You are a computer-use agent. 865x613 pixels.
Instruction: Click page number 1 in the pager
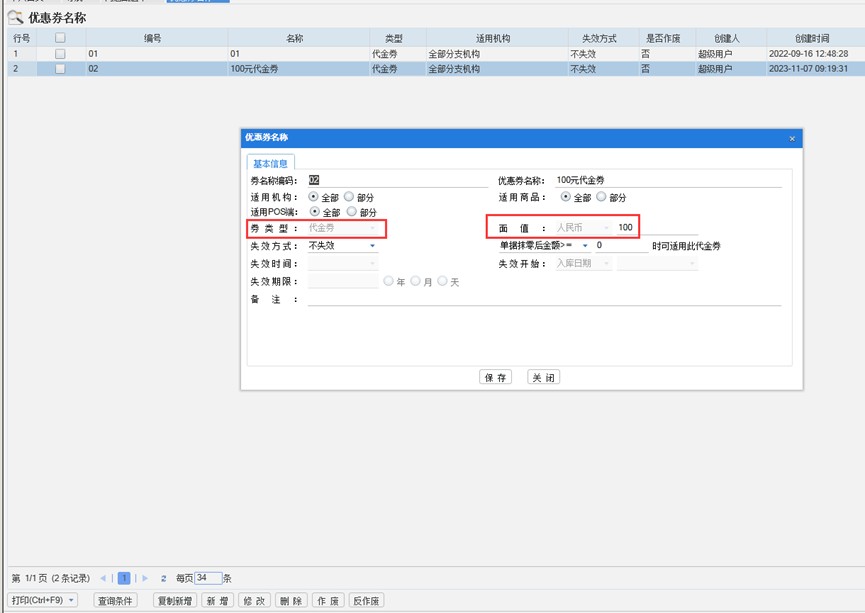pos(124,578)
